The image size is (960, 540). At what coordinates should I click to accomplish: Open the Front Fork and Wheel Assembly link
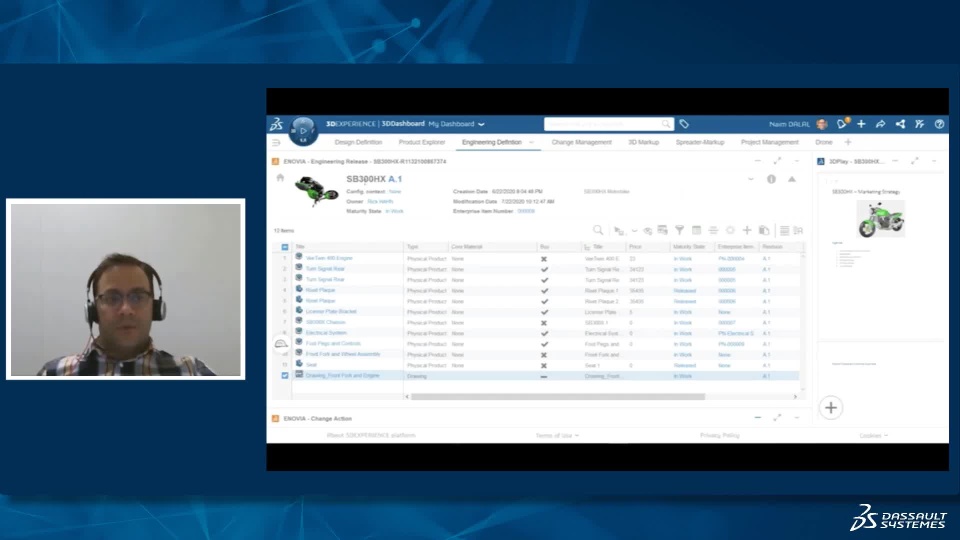(x=343, y=354)
